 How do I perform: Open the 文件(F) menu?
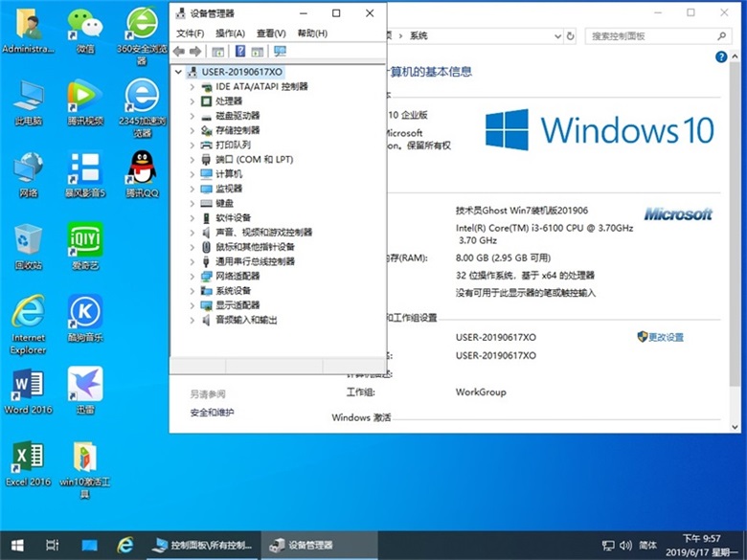(190, 34)
